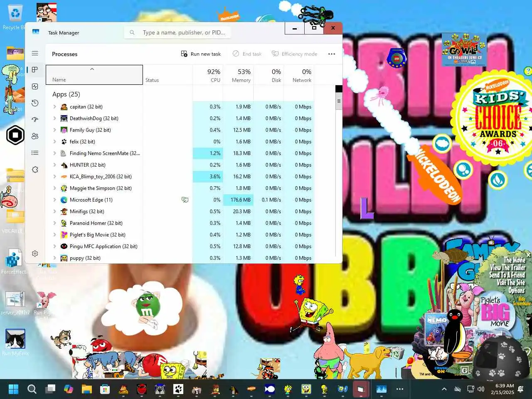
Task: Select the puppy (32 bit) process row
Action: [x=180, y=258]
